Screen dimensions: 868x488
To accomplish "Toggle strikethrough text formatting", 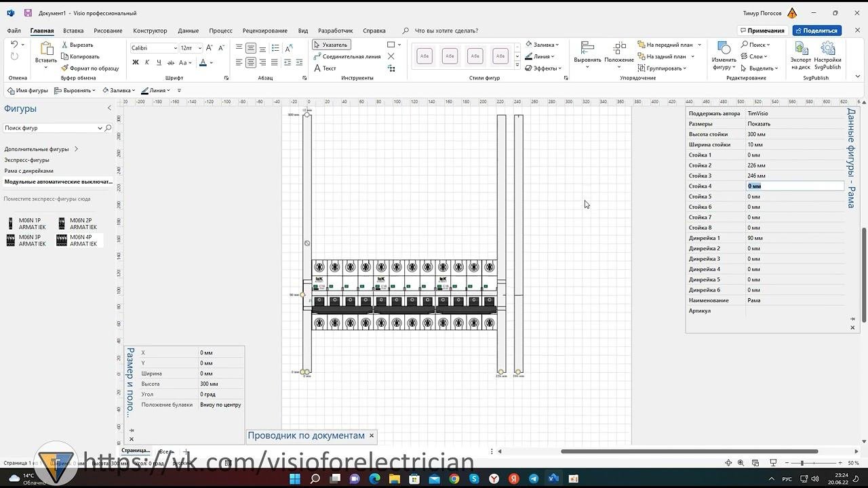I will 171,62.
